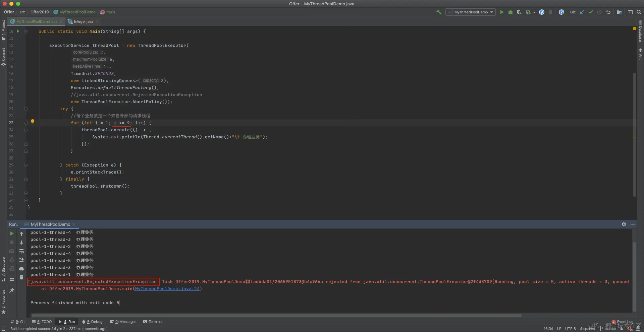Click the run gutter icon beside main method

(18, 31)
